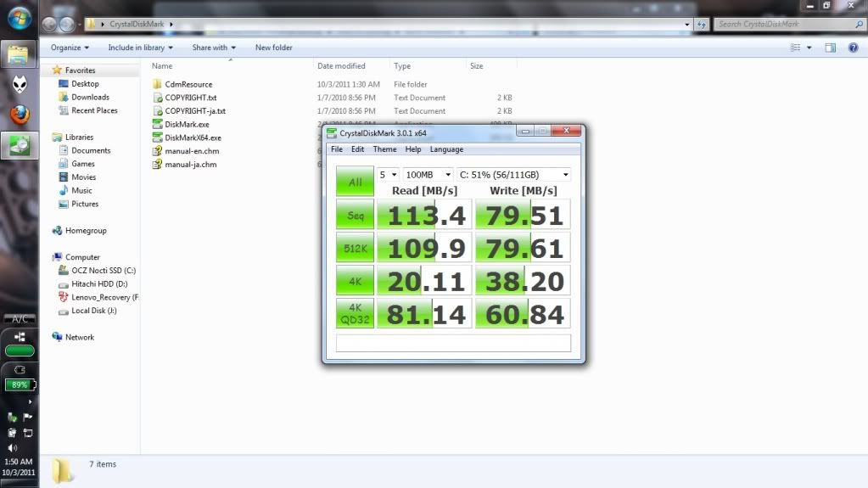This screenshot has height=488, width=868.
Task: Open CrystalDiskMark Edit menu
Action: [357, 149]
